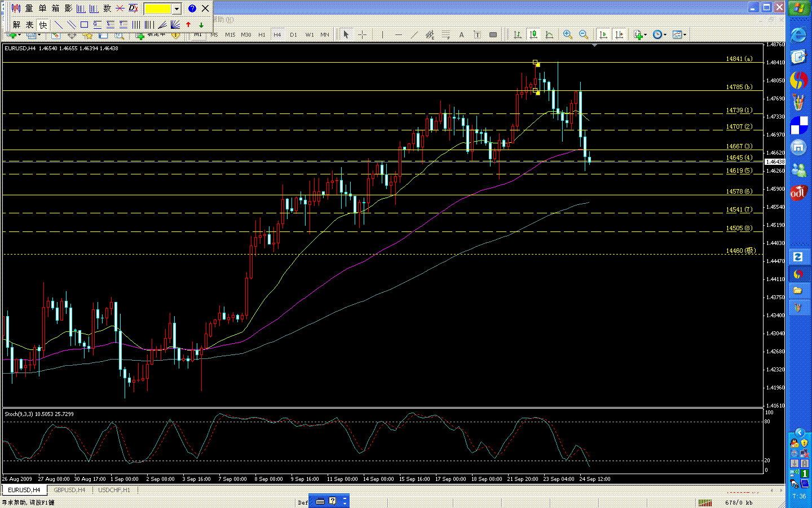This screenshot has width=812, height=508.
Task: Select the crosshair tool
Action: tap(363, 35)
